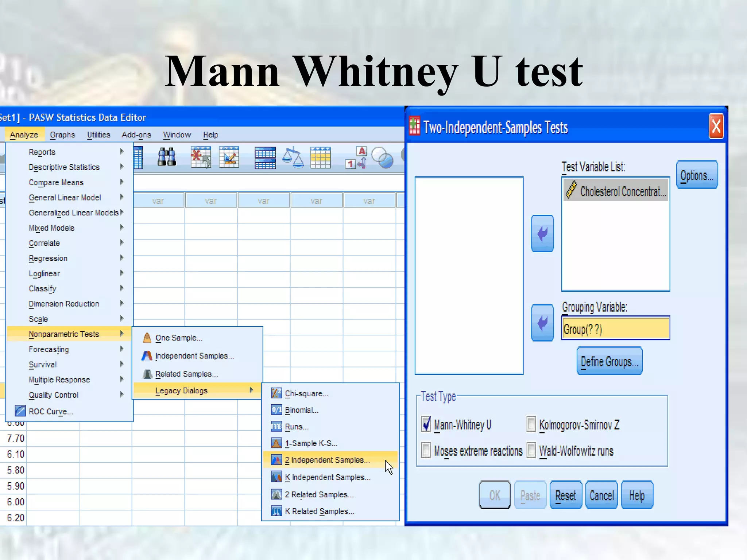747x560 pixels.
Task: Open the Window menu
Action: click(x=177, y=135)
